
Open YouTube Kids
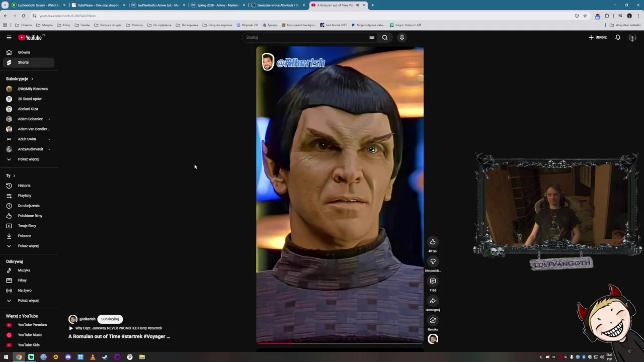[x=28, y=345]
